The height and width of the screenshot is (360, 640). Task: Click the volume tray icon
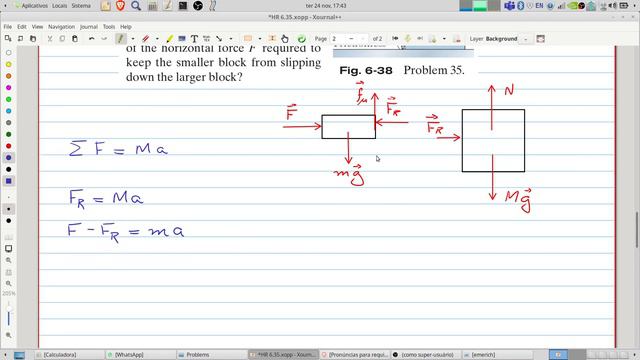[x=612, y=6]
